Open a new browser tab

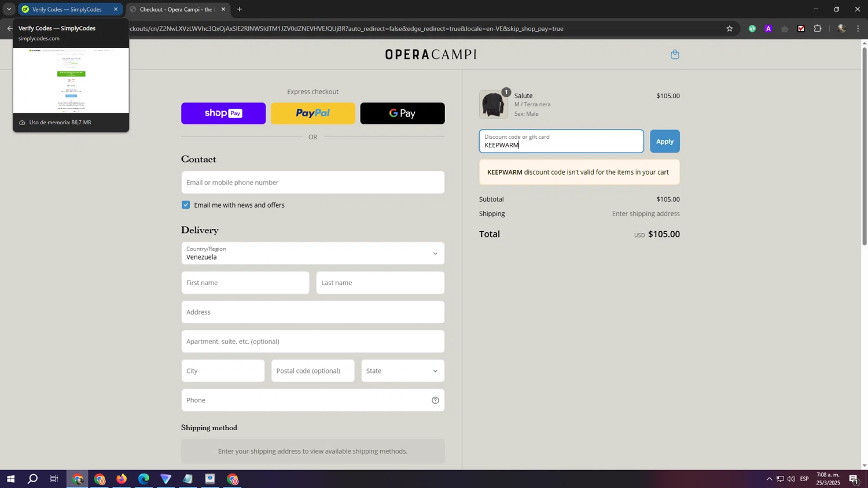pos(240,9)
